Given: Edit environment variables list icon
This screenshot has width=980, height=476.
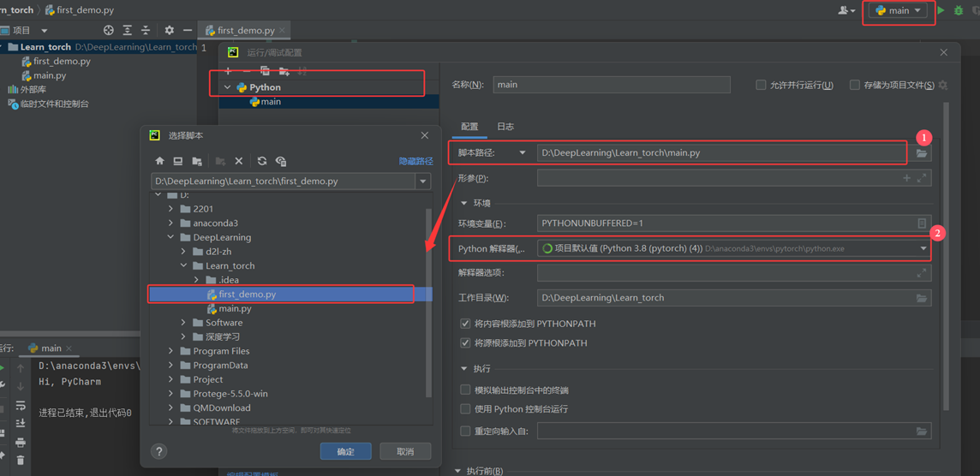Looking at the screenshot, I should 921,223.
